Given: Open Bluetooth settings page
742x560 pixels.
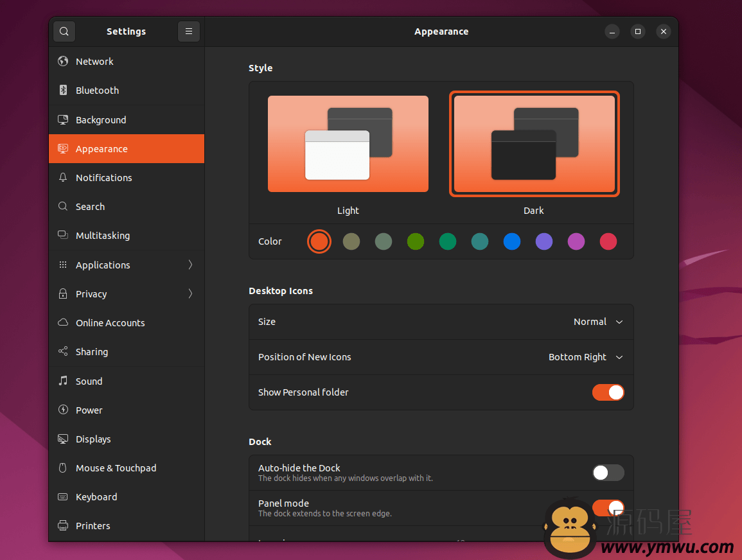Looking at the screenshot, I should click(127, 91).
